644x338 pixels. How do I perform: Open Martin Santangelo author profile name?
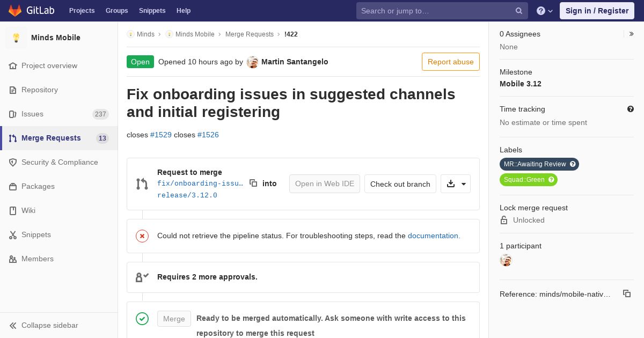(x=295, y=62)
